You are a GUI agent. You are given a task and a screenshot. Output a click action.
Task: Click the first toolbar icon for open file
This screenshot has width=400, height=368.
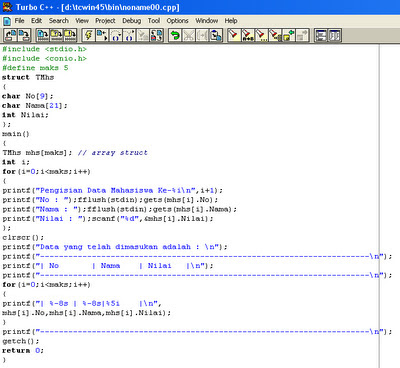click(x=10, y=35)
